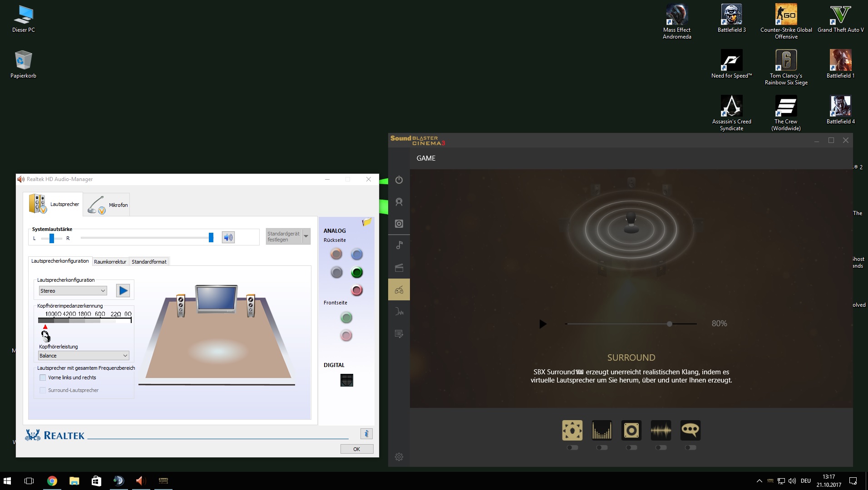Open the speaker settings icon in Sound Blaster sidebar
Image resolution: width=868 pixels, height=490 pixels.
click(x=399, y=224)
